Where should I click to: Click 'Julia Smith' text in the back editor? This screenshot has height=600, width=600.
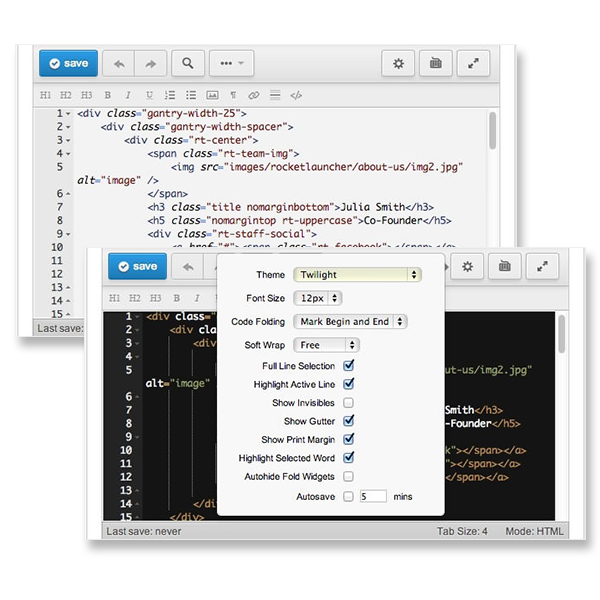point(373,207)
